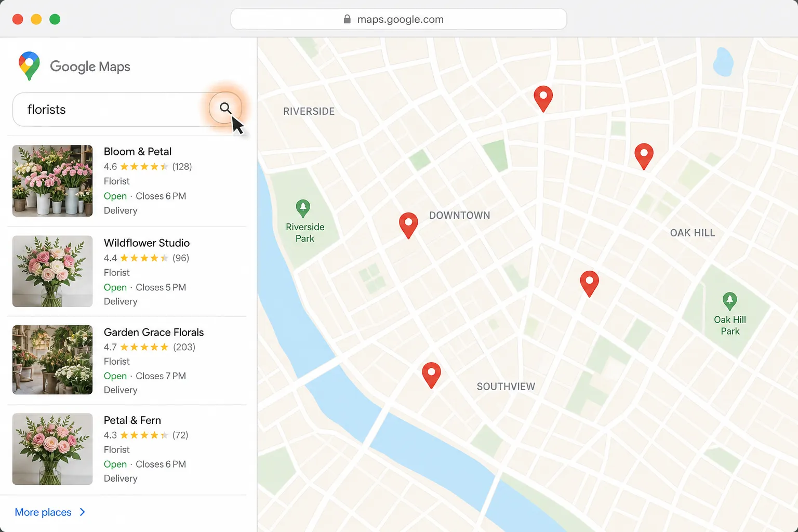Click the 4.7 rating number

[110, 347]
